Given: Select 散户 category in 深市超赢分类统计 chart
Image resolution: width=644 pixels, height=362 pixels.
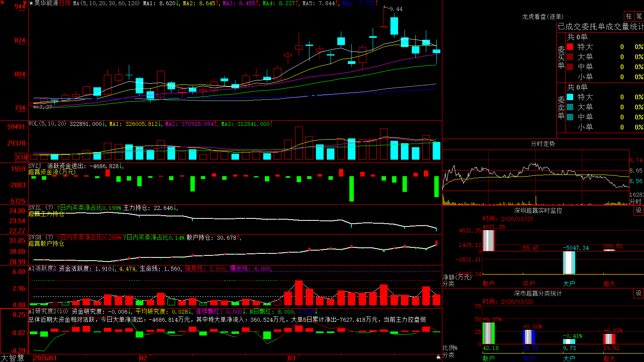Looking at the screenshot, I should tap(489, 358).
